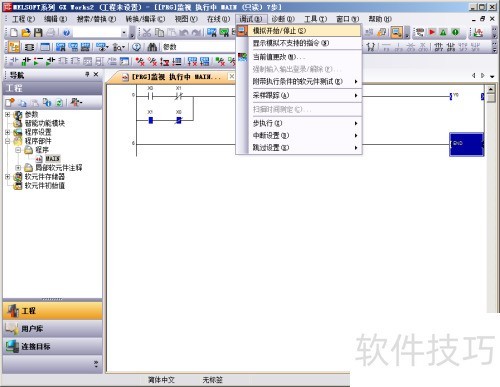The height and width of the screenshot is (387, 500).
Task: Open 附带执行条件的软元件测试 submenu
Action: pyautogui.click(x=298, y=81)
